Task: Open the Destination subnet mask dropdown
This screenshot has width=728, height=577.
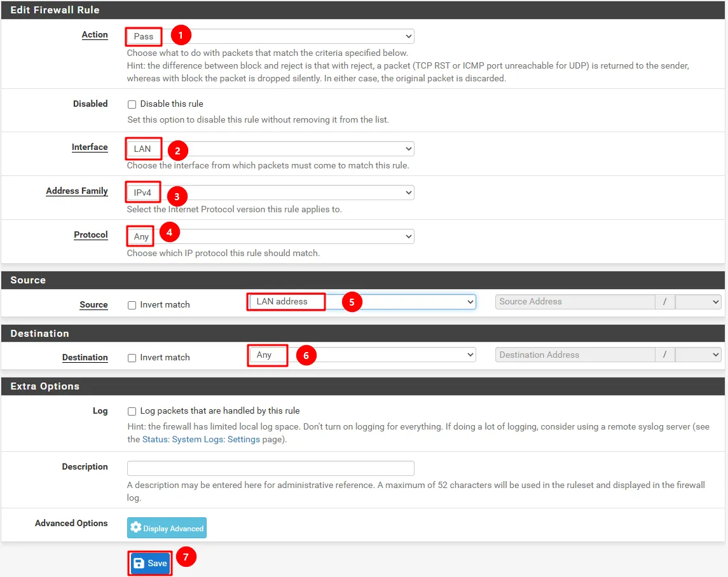Action: (698, 355)
